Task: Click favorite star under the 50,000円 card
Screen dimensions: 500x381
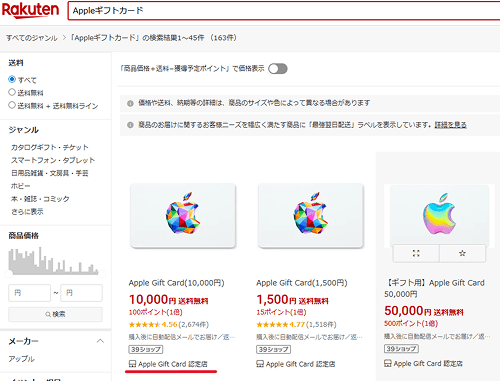Action: click(462, 253)
